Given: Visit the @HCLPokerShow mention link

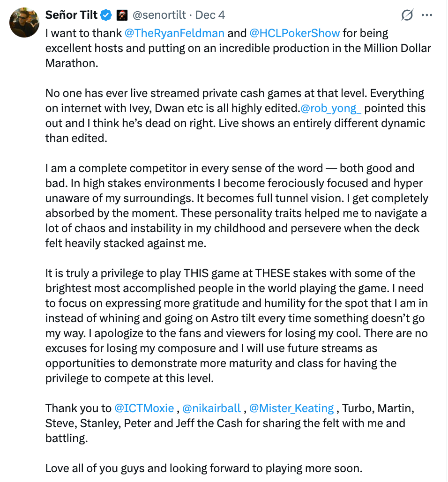Looking at the screenshot, I should point(295,33).
